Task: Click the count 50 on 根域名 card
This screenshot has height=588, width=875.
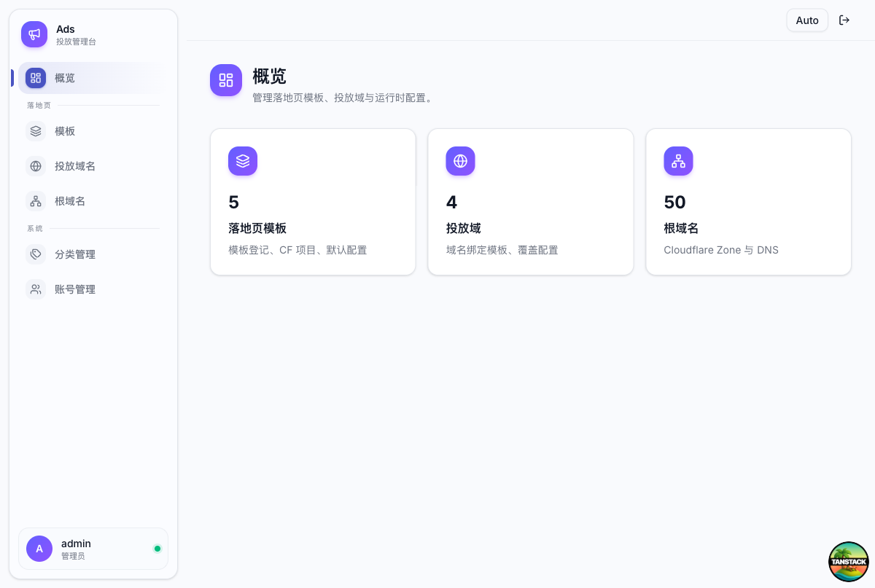Action: tap(674, 202)
